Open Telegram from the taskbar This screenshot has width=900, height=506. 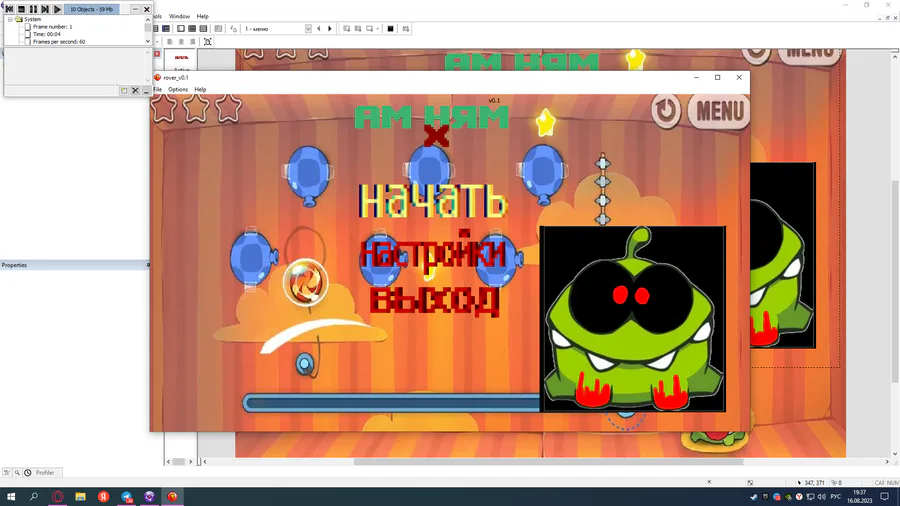(127, 496)
